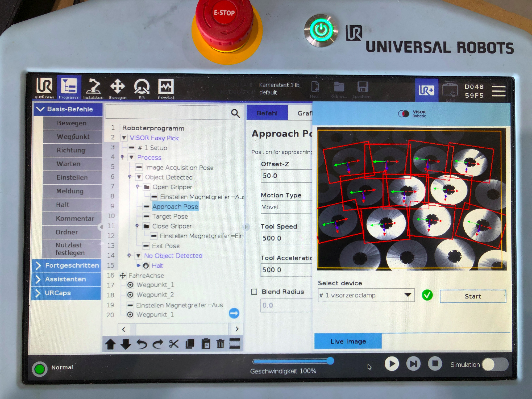Click the VISOR camera live image
This screenshot has width=532, height=399.
[411, 199]
